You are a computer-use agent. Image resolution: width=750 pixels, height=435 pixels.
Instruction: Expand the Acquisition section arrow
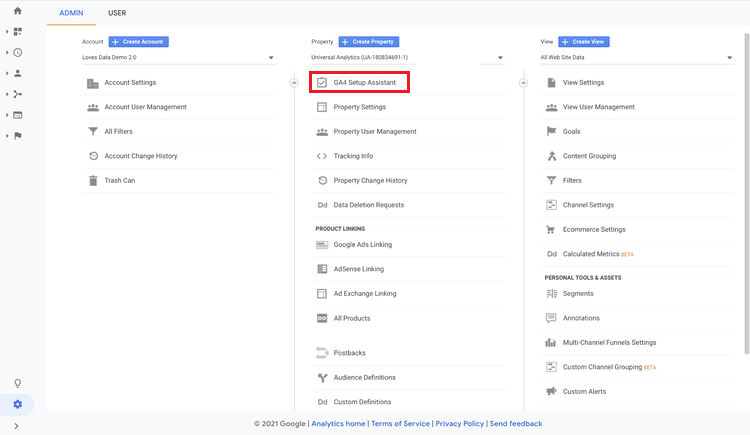point(7,94)
